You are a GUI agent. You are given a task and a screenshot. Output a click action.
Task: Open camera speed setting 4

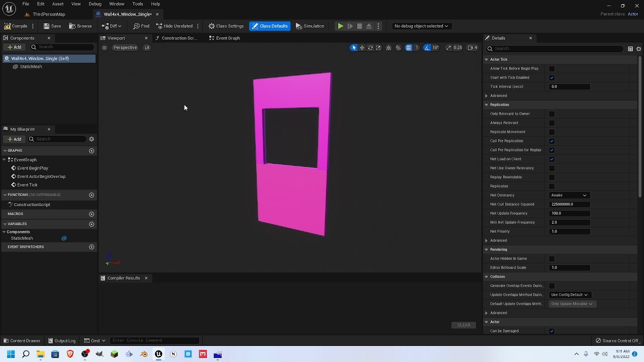pyautogui.click(x=472, y=48)
